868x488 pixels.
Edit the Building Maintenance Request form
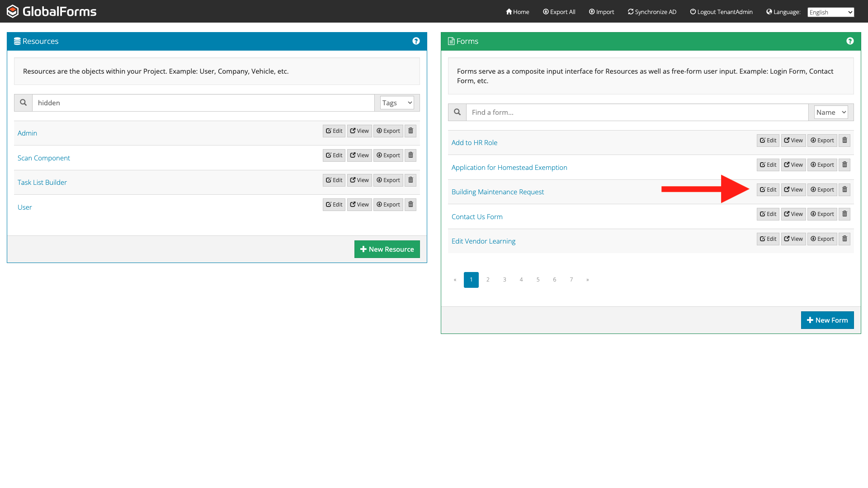(x=768, y=190)
